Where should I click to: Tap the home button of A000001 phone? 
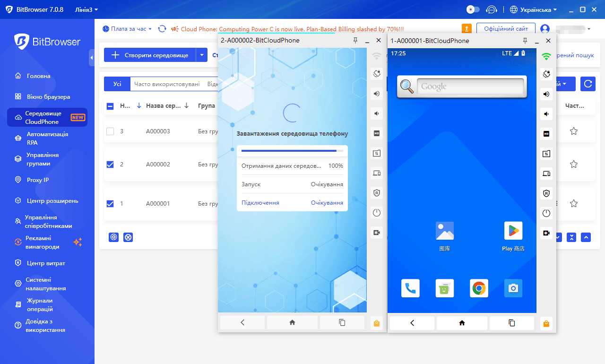(462, 323)
